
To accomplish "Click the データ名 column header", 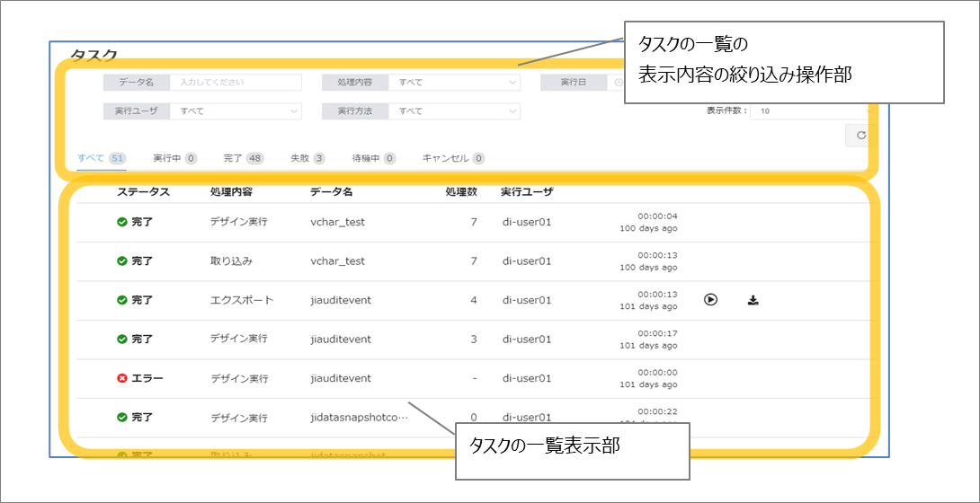I will pos(331,192).
